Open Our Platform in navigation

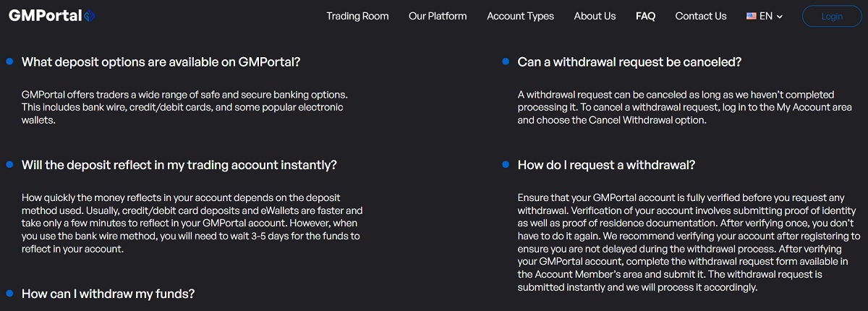click(x=438, y=16)
